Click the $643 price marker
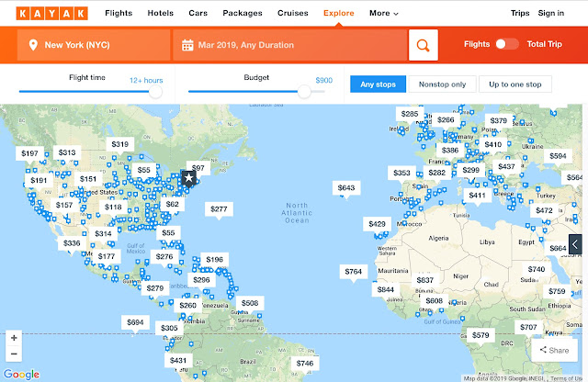Image resolution: width=588 pixels, height=382 pixels. click(346, 187)
